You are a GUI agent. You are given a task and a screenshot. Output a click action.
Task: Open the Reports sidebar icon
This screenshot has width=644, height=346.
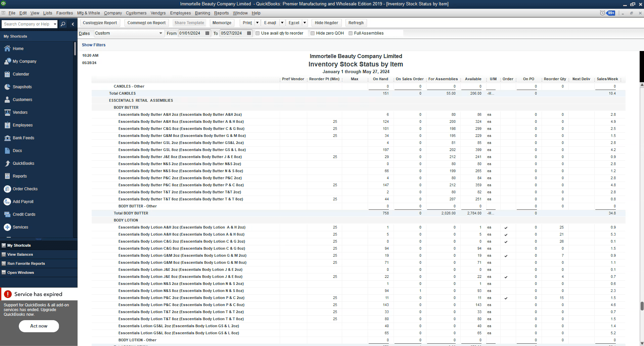7,176
